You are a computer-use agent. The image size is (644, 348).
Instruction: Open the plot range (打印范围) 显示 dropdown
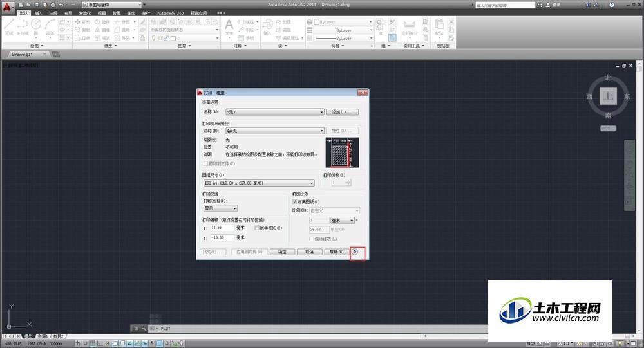tap(220, 208)
